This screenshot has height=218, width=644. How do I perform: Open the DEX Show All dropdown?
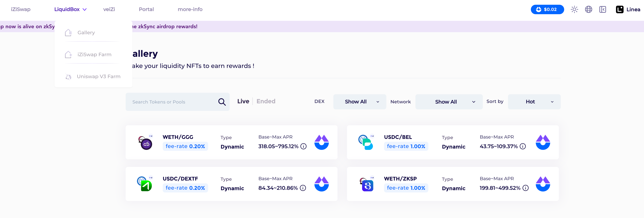359,102
